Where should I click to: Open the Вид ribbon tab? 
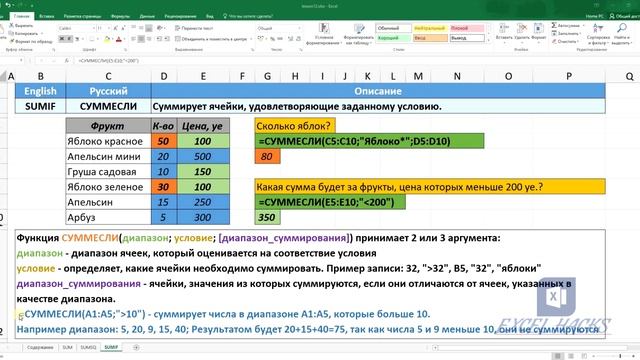[209, 16]
